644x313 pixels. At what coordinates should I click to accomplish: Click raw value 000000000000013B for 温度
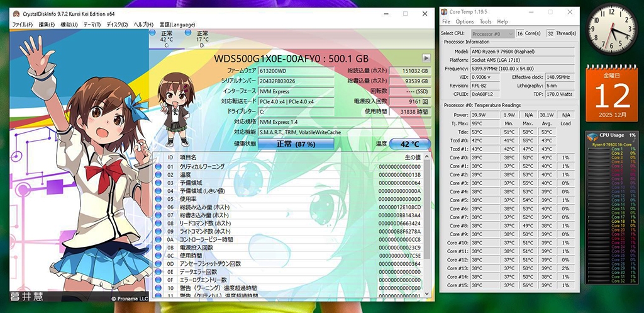coord(399,175)
